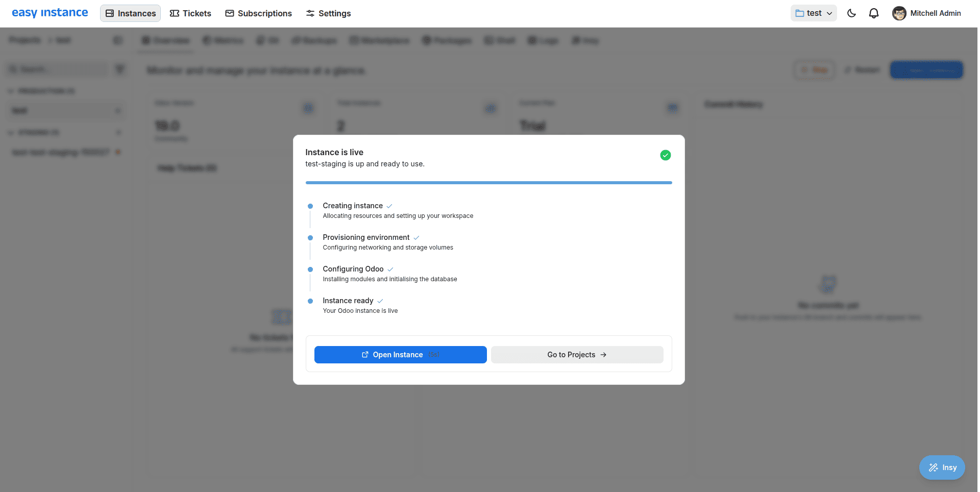980x492 pixels.
Task: Open the easy instance logo home link
Action: click(50, 13)
